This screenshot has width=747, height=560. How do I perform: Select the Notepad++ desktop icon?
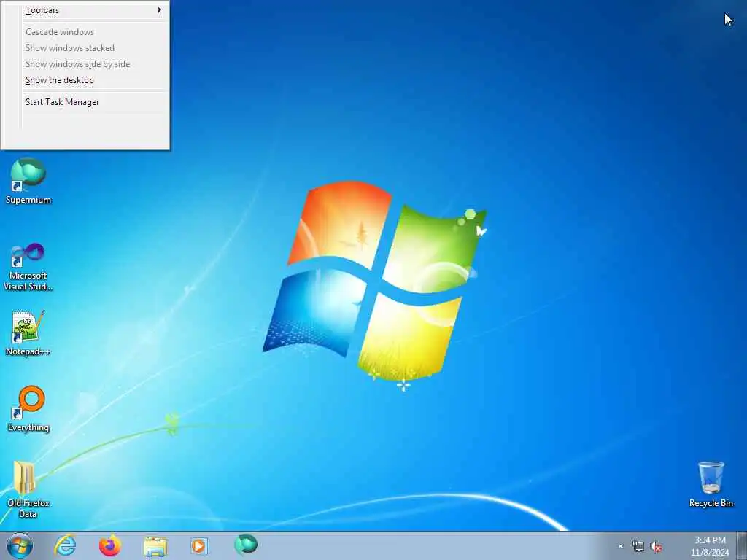point(28,332)
